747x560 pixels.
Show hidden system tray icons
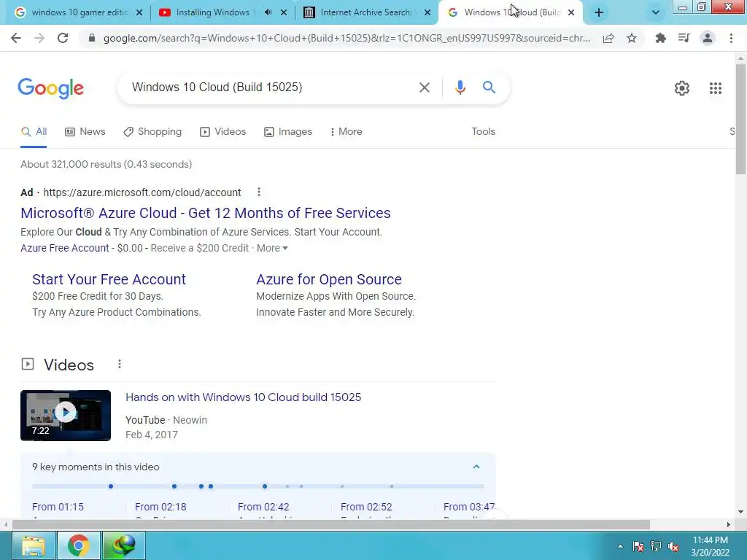coord(620,546)
